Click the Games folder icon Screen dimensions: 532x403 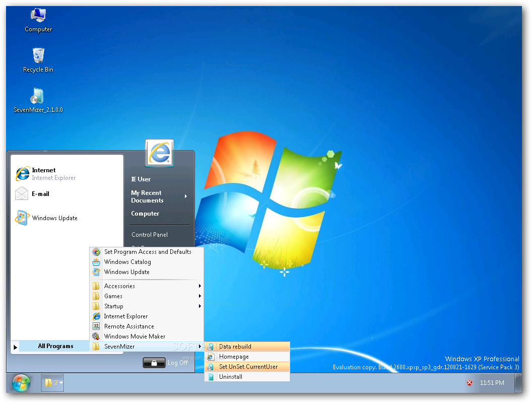pos(96,296)
